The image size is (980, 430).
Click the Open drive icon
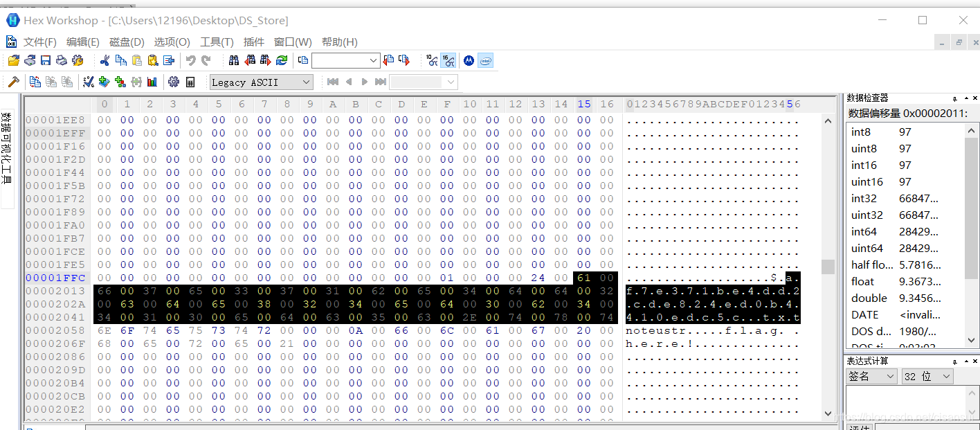[30, 60]
